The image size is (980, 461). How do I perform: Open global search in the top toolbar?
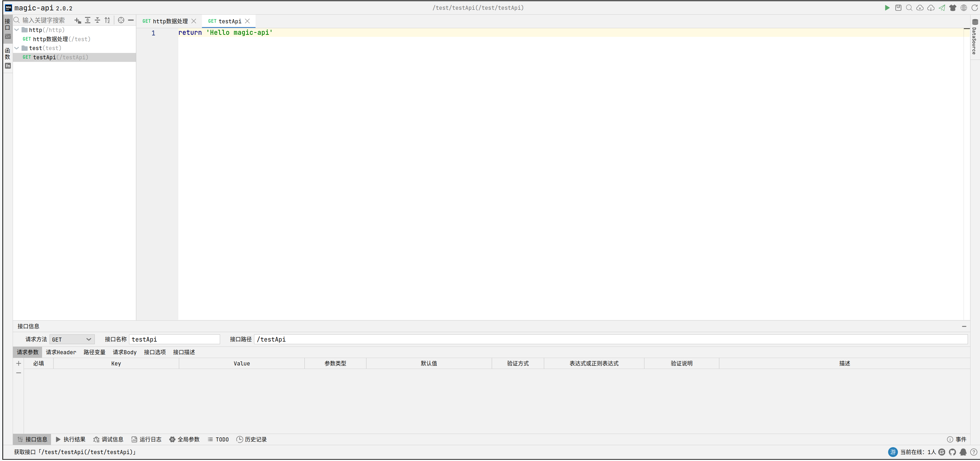pyautogui.click(x=909, y=7)
